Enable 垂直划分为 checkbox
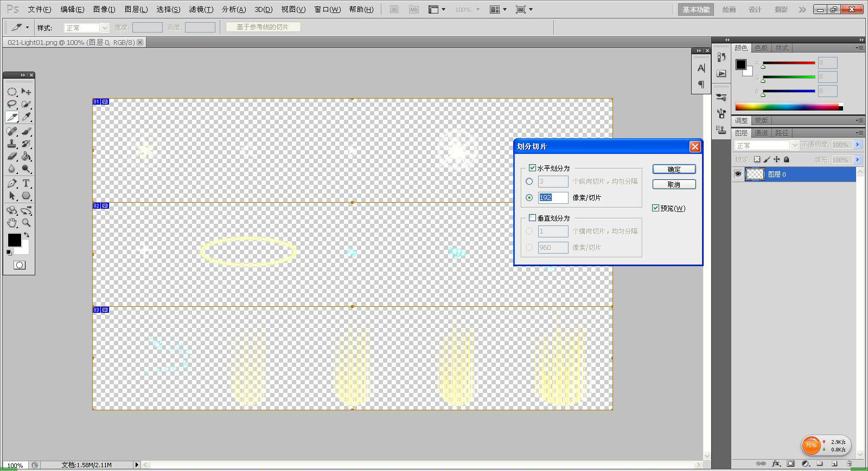Image resolution: width=868 pixels, height=471 pixels. [532, 218]
